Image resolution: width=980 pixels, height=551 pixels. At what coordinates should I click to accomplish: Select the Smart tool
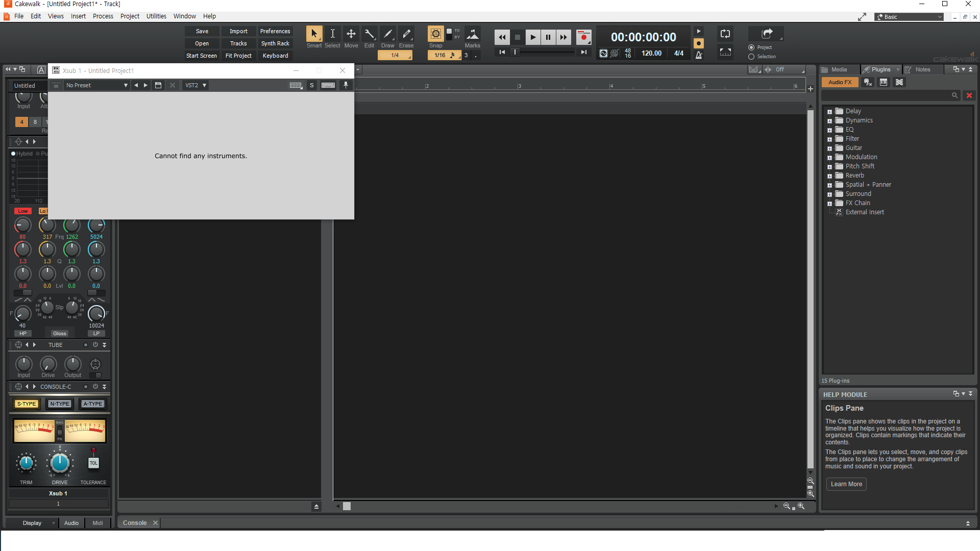(314, 34)
